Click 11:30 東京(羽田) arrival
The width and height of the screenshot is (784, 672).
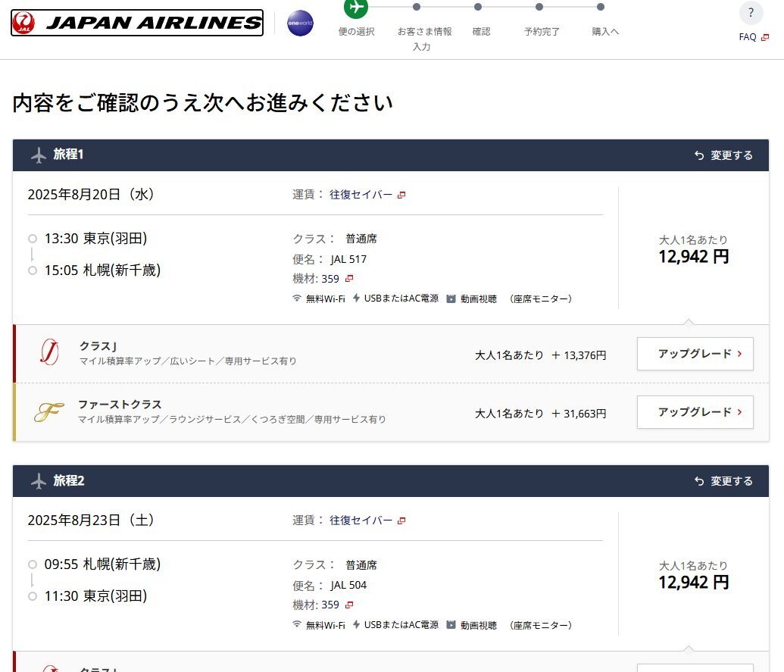[95, 596]
